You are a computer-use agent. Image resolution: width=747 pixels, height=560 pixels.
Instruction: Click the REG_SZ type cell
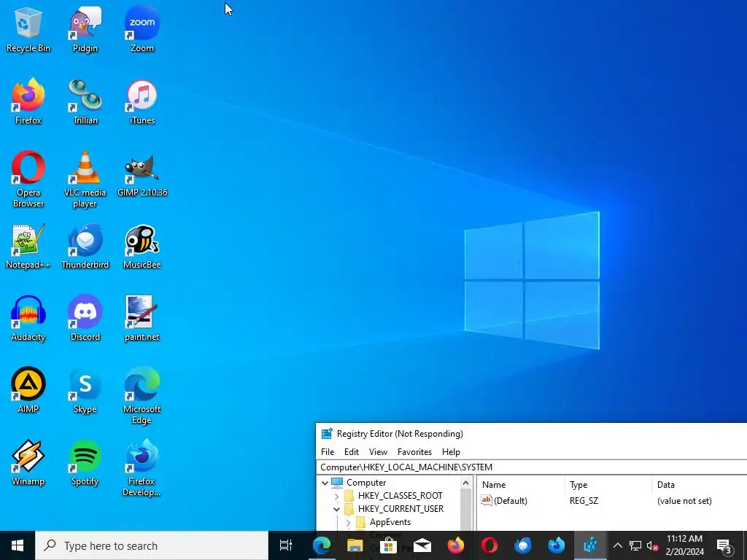[584, 501]
